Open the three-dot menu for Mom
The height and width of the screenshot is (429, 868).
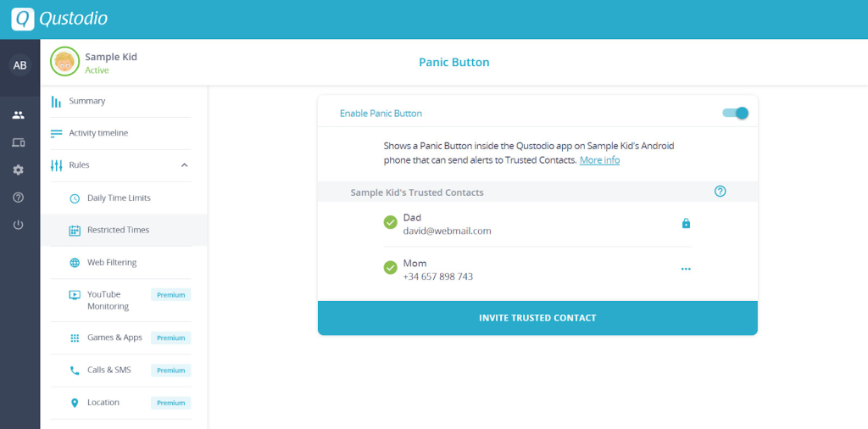pyautogui.click(x=686, y=269)
